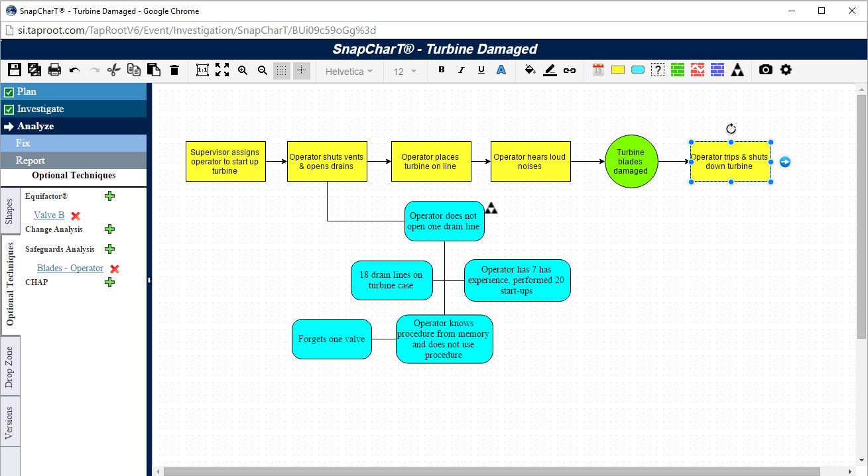Image resolution: width=868 pixels, height=476 pixels.
Task: Open the paint bucket fill color
Action: pyautogui.click(x=530, y=70)
